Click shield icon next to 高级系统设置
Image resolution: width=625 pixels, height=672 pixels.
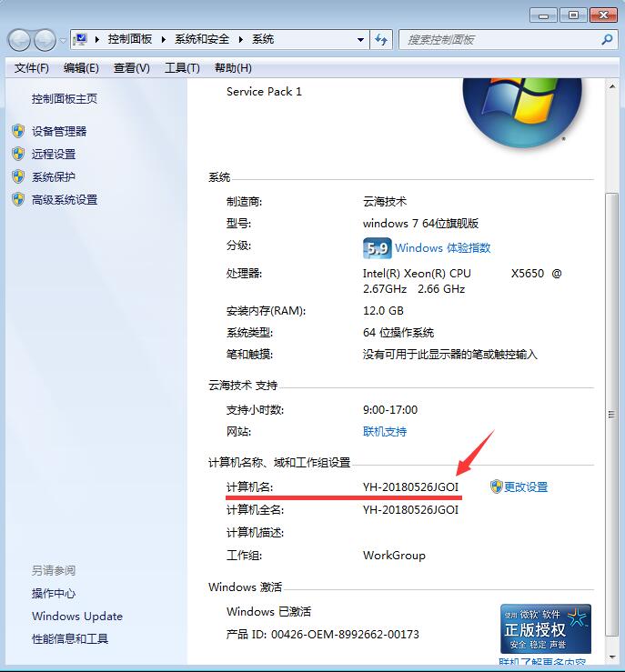(18, 200)
